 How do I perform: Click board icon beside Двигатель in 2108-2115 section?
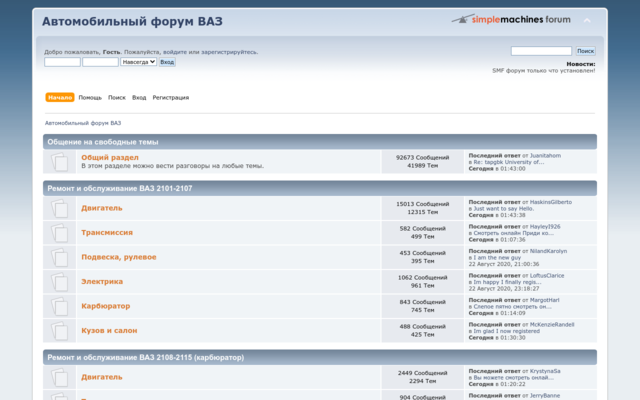click(60, 378)
